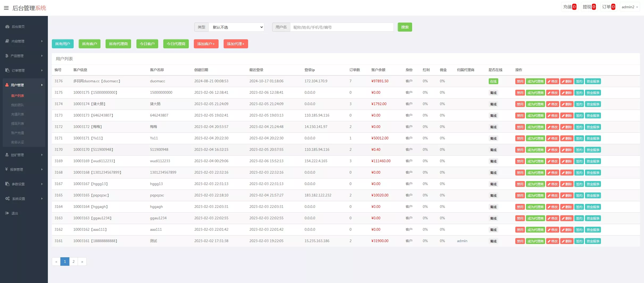Open 充值列表 in the sidebar submenu
Image resolution: width=644 pixels, height=283 pixels.
18,114
